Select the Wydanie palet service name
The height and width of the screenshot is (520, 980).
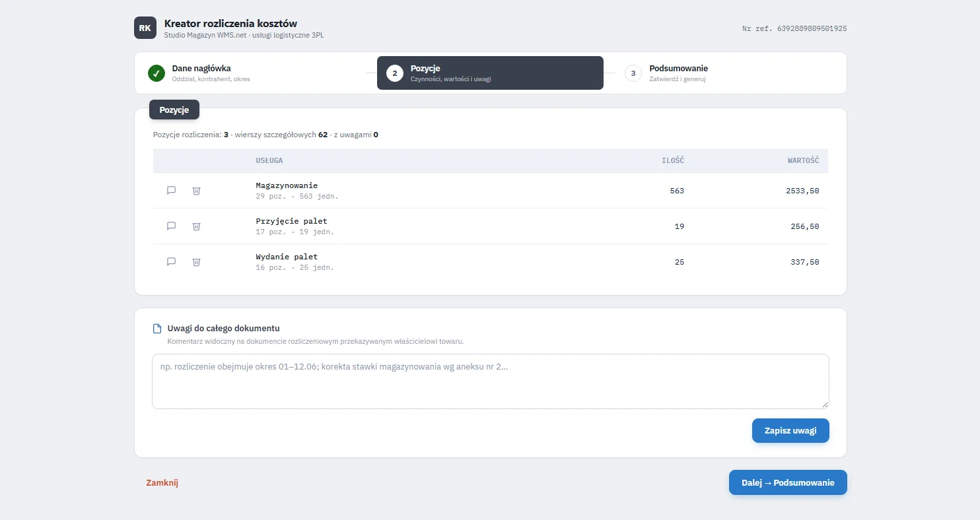pos(287,257)
